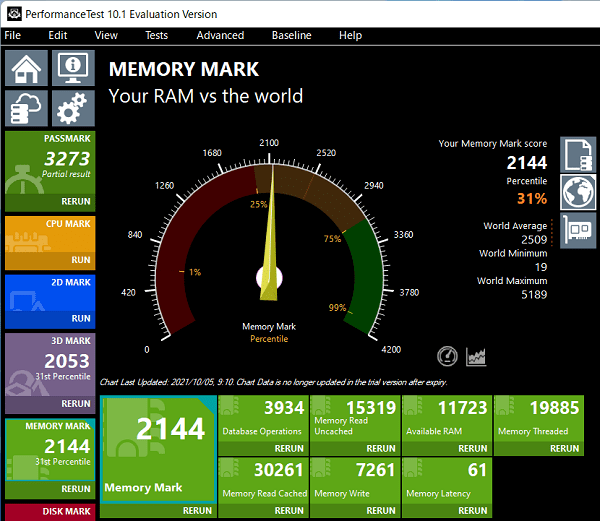This screenshot has width=600, height=521.
Task: Select the 3D Mark 2053 score tile
Action: (50, 365)
